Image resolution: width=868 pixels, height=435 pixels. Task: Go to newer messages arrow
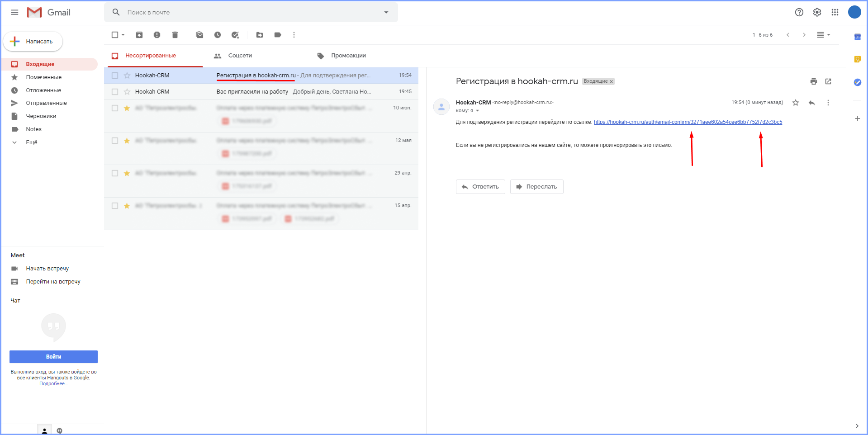click(x=788, y=35)
